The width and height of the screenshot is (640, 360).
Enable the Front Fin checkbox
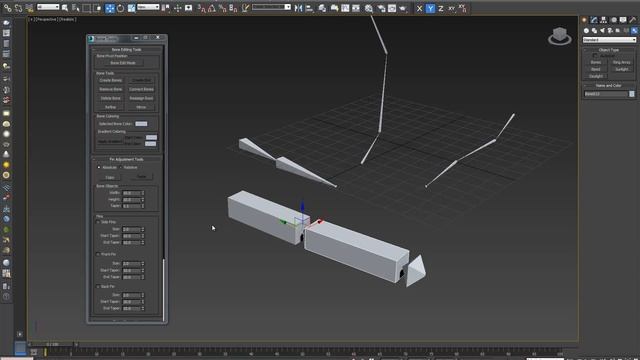[x=98, y=254]
